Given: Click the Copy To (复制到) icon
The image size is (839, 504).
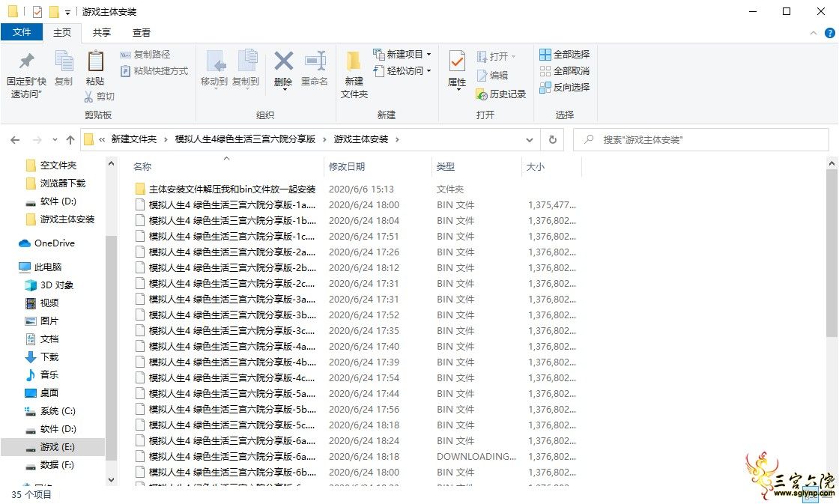Looking at the screenshot, I should (x=246, y=61).
